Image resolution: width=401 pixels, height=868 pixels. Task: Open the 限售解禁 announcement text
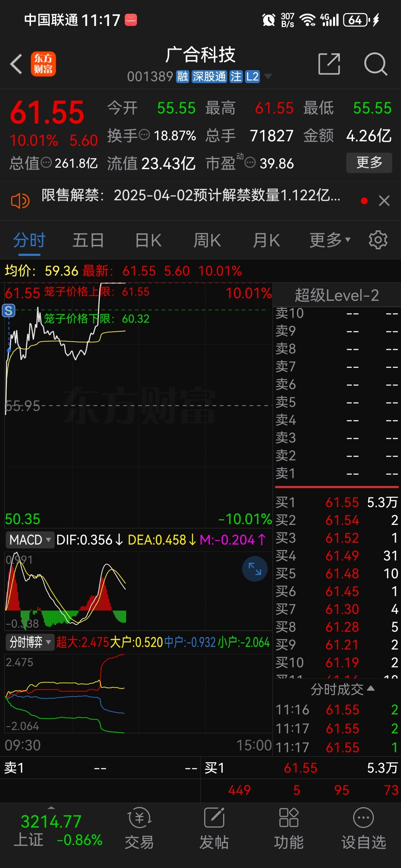pos(191,195)
